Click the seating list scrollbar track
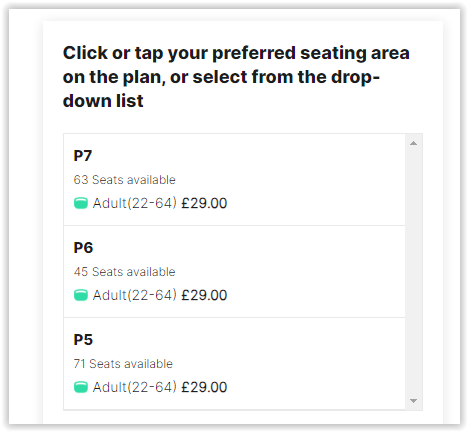The image size is (468, 432). coord(413,272)
